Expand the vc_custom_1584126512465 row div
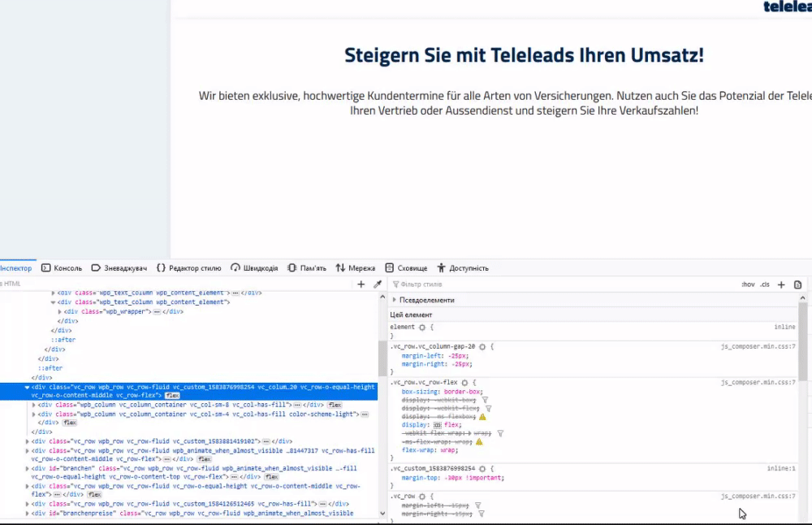The height and width of the screenshot is (525, 812). [x=27, y=504]
